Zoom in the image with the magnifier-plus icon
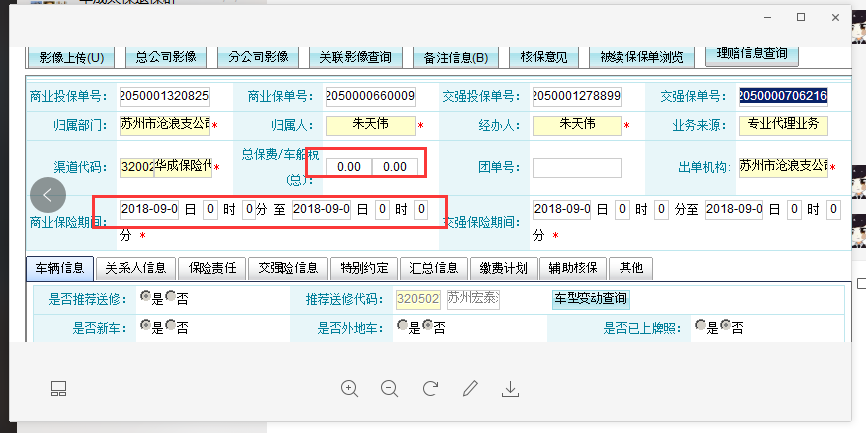The height and width of the screenshot is (433, 866). (349, 389)
